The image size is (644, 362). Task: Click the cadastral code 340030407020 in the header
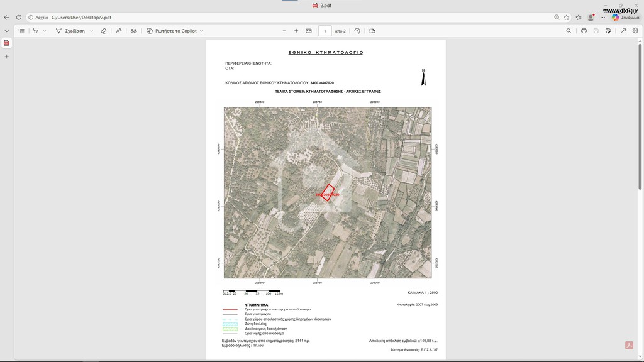(x=322, y=83)
